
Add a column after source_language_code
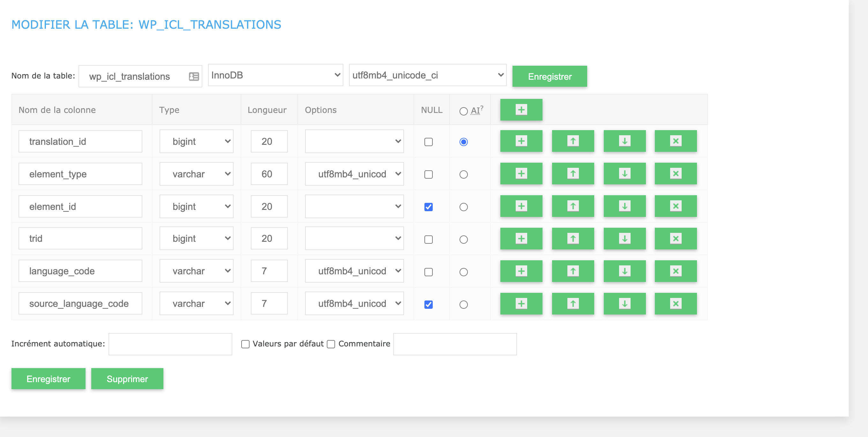point(521,304)
